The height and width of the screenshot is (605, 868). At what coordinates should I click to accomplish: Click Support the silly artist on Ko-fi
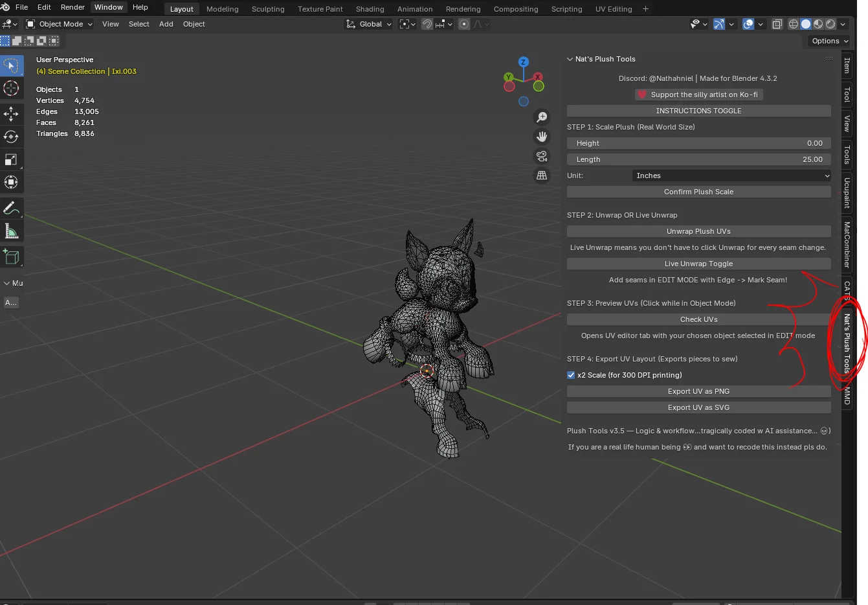pyautogui.click(x=698, y=94)
